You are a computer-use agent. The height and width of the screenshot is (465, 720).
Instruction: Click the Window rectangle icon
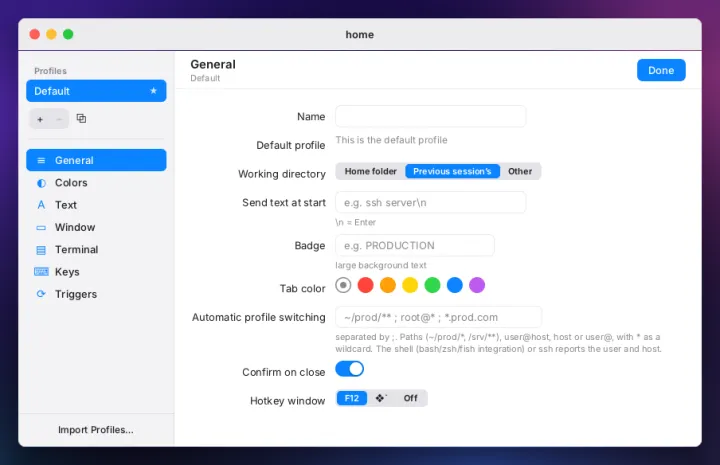coord(41,227)
